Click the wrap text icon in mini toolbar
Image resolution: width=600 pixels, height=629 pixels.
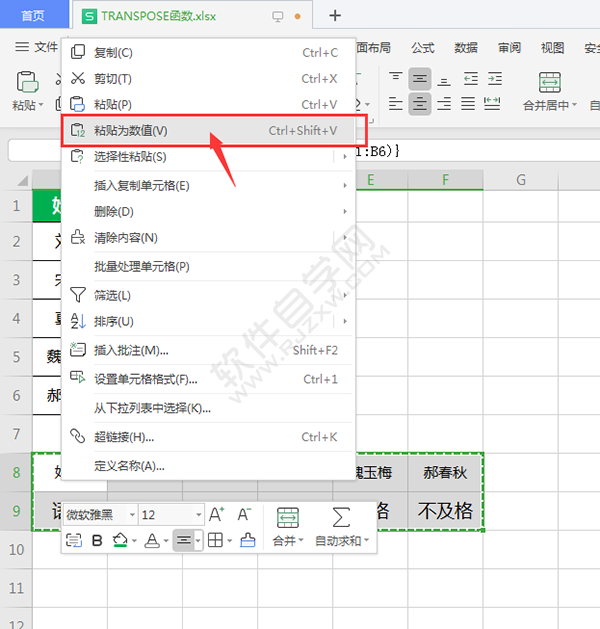click(x=74, y=540)
